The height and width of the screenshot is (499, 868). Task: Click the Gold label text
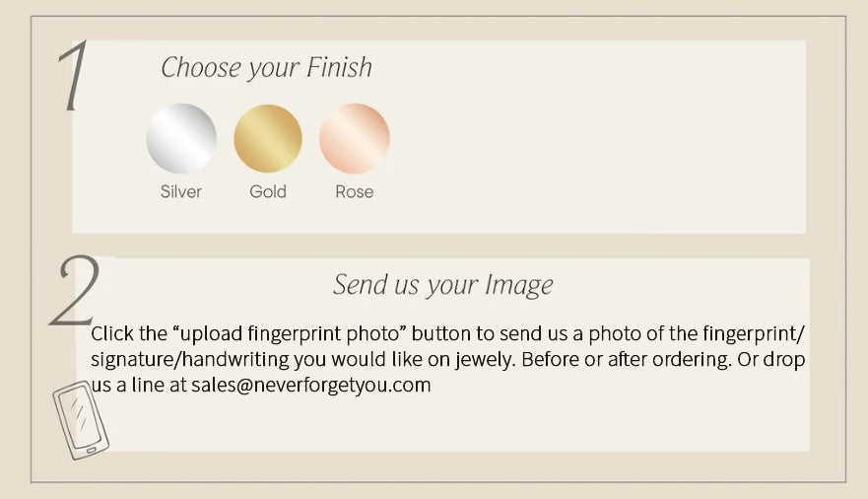268,191
